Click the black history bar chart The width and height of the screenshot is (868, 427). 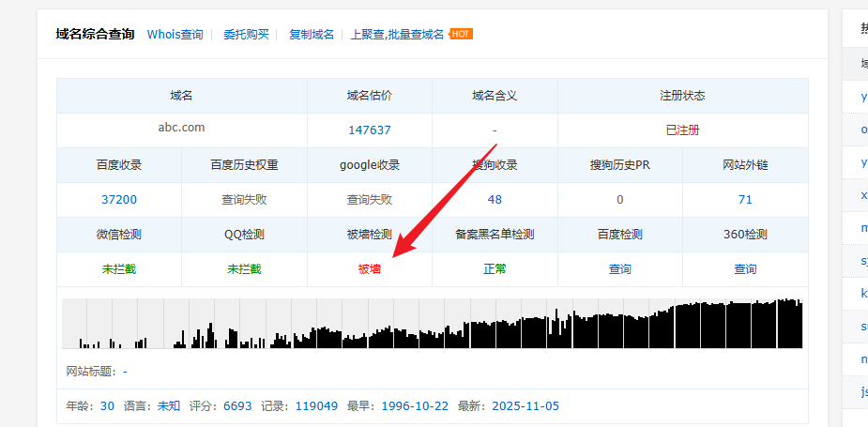point(432,324)
